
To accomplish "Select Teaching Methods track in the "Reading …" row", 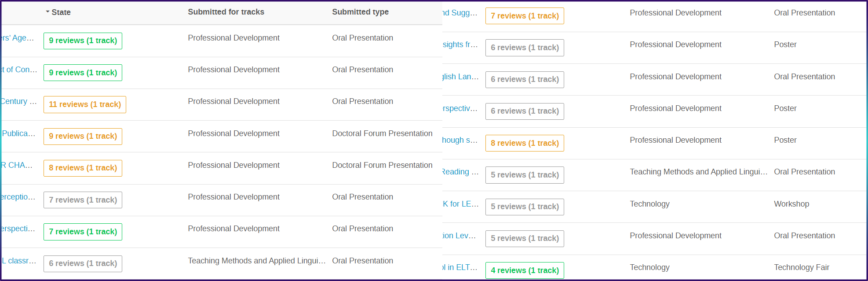I will click(x=699, y=172).
